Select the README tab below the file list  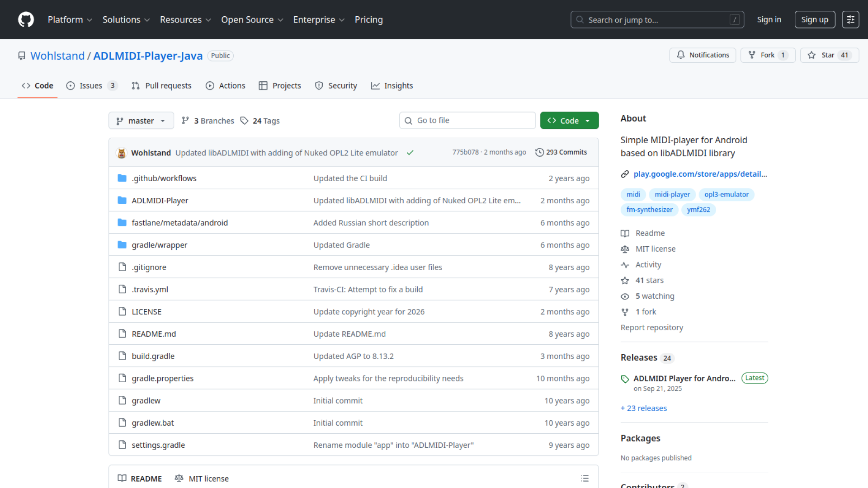[140, 479]
